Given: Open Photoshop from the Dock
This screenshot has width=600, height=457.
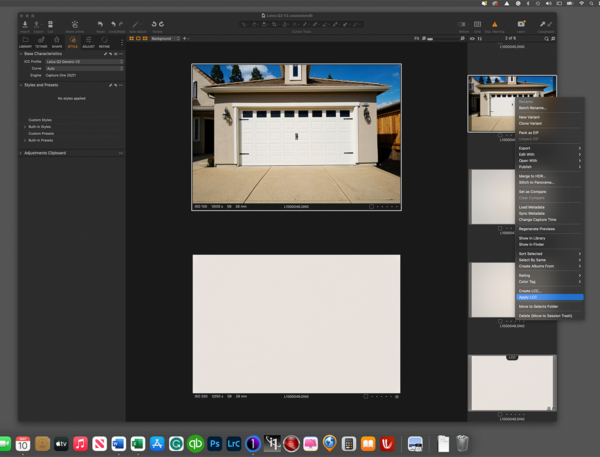Looking at the screenshot, I should [215, 444].
